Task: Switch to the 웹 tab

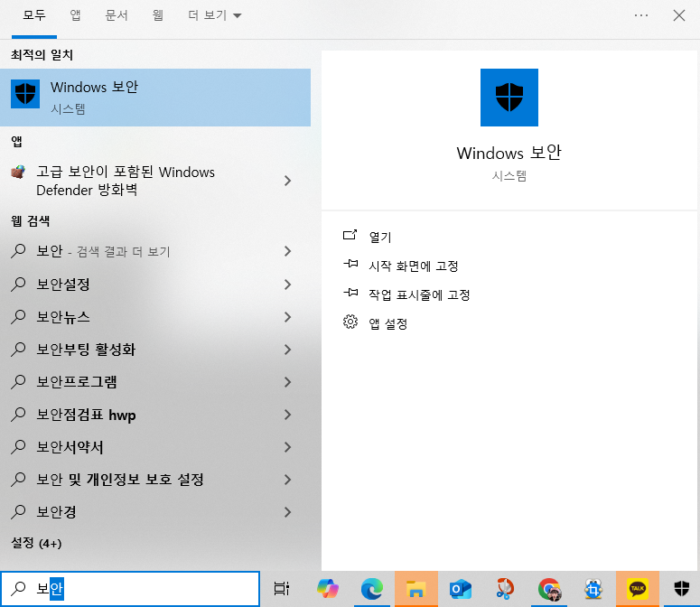Action: point(158,15)
